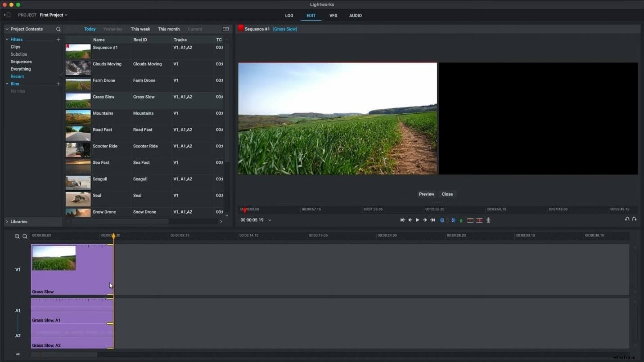
Task: Toggle the V1 track header
Action: pyautogui.click(x=18, y=269)
